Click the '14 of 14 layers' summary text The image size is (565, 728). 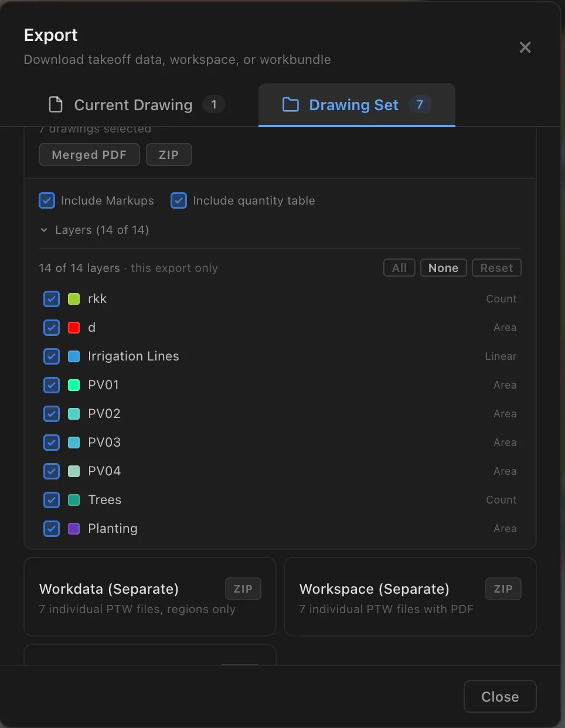coord(79,268)
